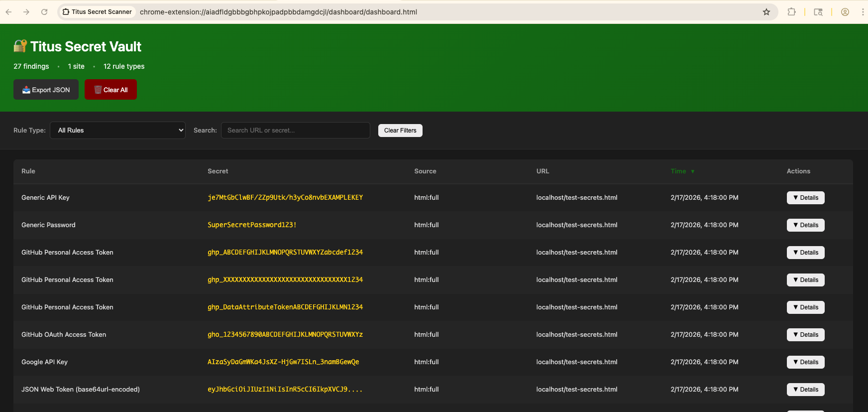Clear all findings with red button
The image size is (868, 412).
click(110, 90)
